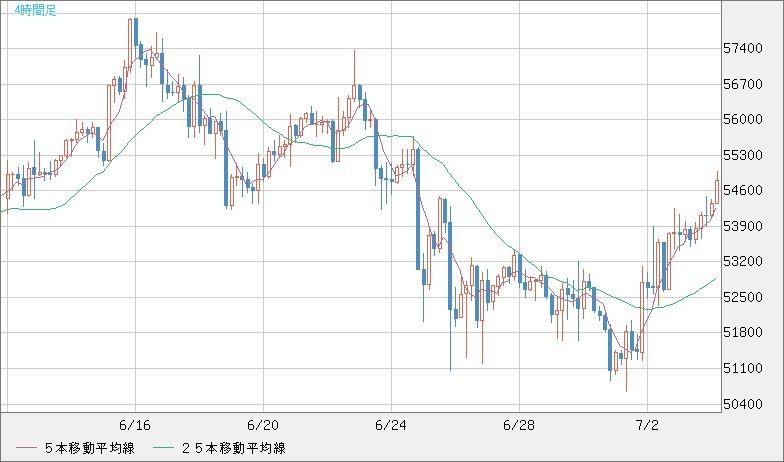Click the 54600 price axis label

743,190
